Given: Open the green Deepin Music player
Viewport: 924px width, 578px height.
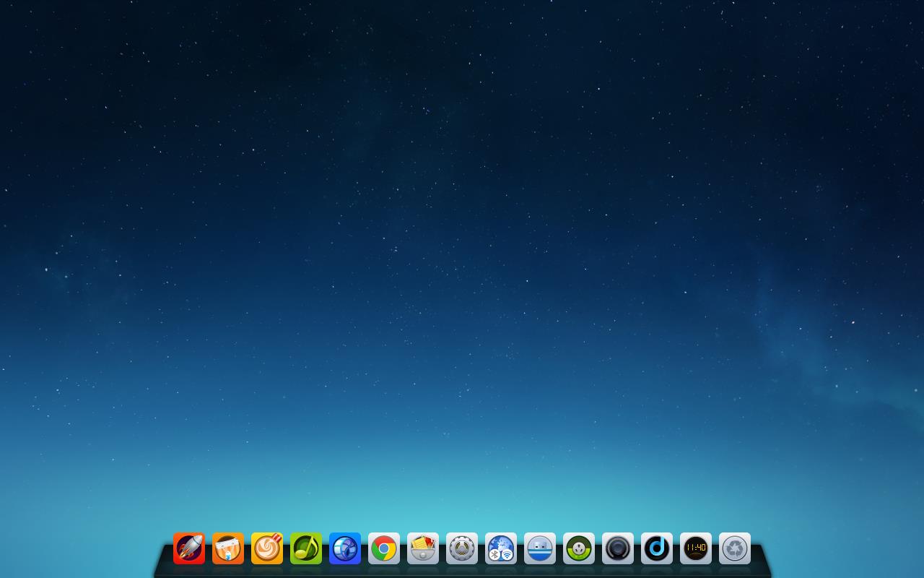Looking at the screenshot, I should [306, 548].
